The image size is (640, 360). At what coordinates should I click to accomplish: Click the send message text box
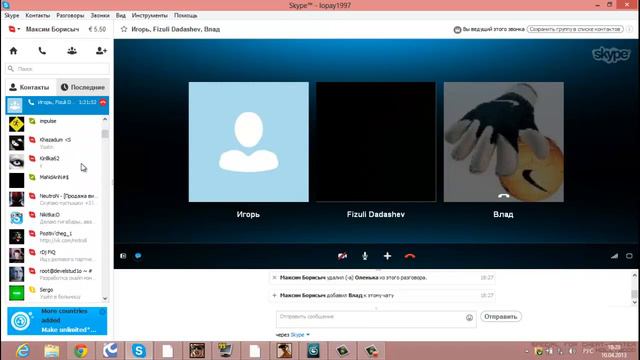click(x=370, y=319)
